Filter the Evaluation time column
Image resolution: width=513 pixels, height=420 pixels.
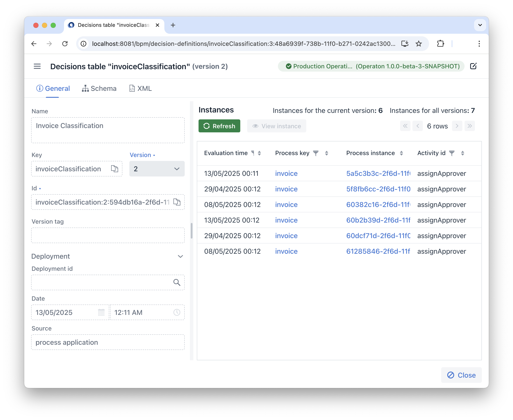[x=252, y=153]
